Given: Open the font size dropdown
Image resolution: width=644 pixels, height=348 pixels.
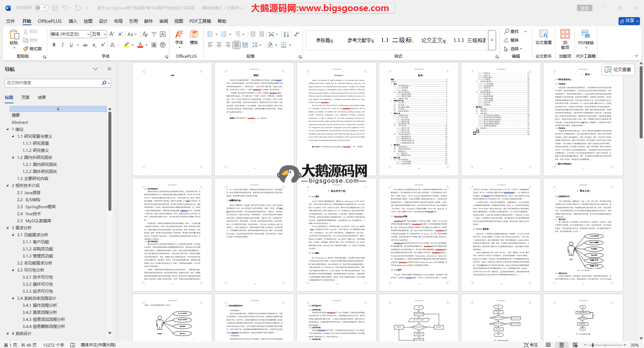Looking at the screenshot, I should tap(105, 34).
